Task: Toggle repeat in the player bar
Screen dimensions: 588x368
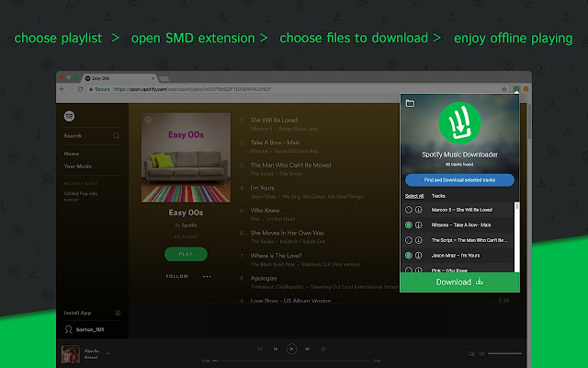Action: click(322, 349)
